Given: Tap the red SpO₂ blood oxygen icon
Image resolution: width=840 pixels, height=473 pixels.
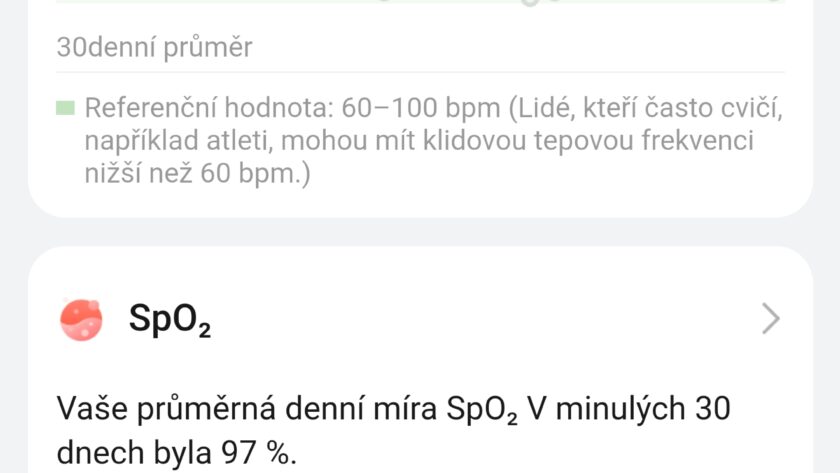Looking at the screenshot, I should coord(81,319).
